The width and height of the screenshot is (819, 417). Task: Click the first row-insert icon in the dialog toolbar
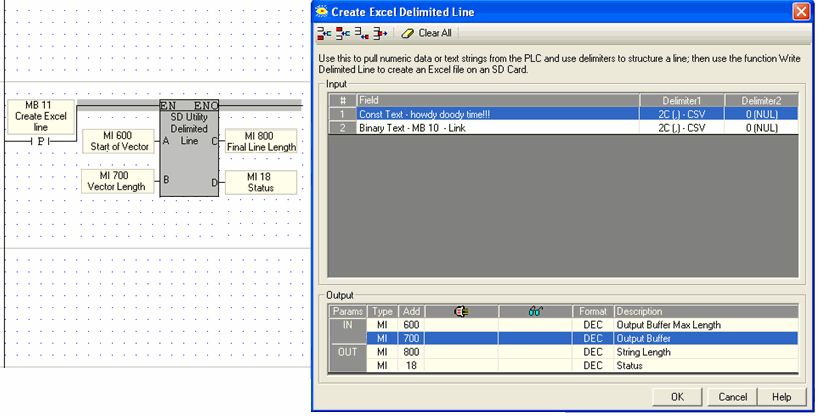coord(324,33)
